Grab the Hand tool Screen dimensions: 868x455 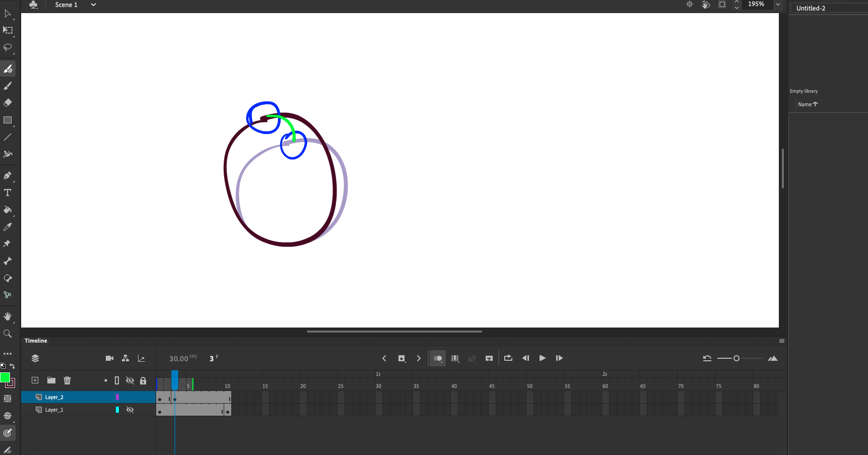coord(8,316)
